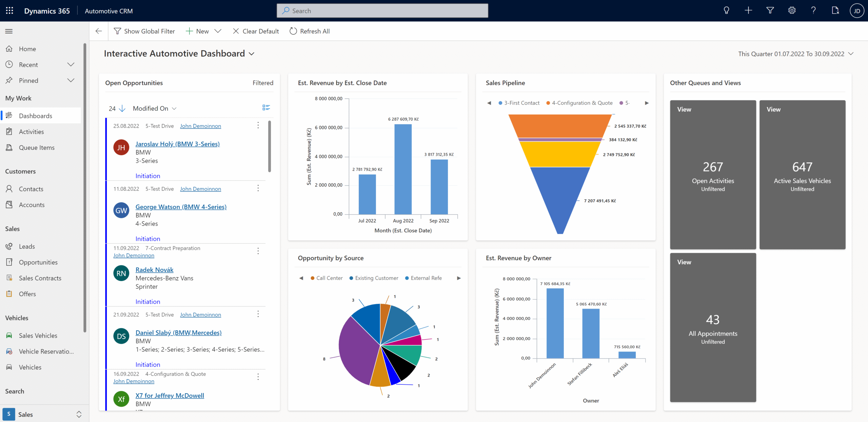Click the Refresh All button
This screenshot has width=868, height=422.
(310, 31)
